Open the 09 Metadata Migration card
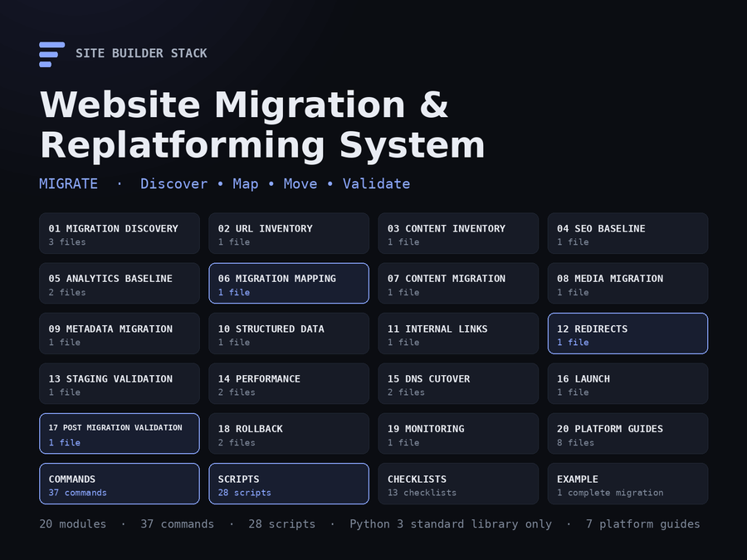747x560 pixels. point(119,334)
